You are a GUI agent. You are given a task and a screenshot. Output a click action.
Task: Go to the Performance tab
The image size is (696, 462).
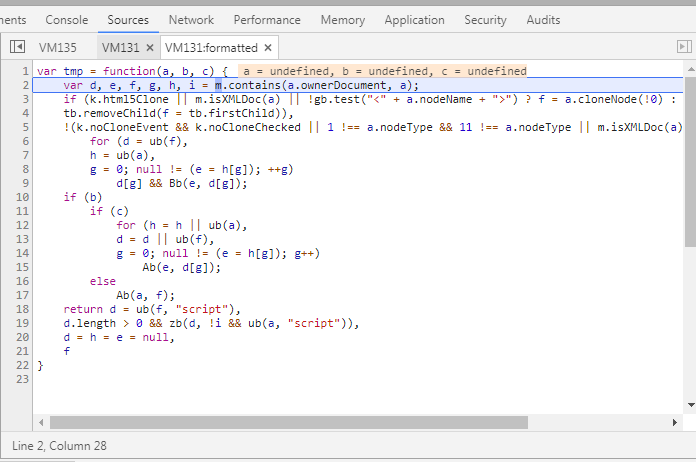tap(267, 20)
